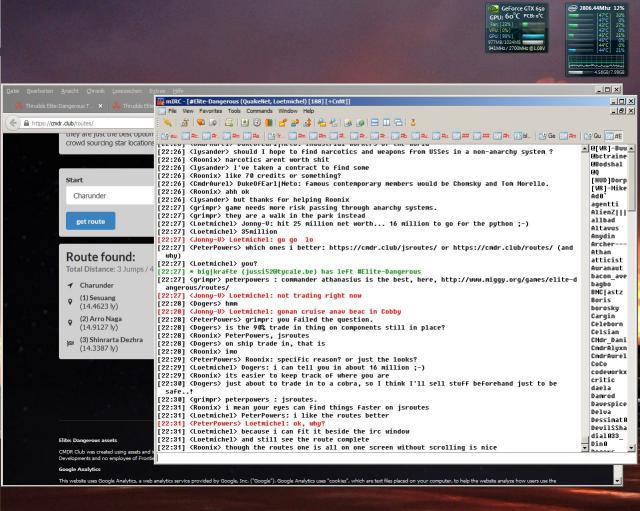Click route stop (1) Sesuang
Image resolution: width=640 pixels, height=511 pixels.
(x=98, y=298)
